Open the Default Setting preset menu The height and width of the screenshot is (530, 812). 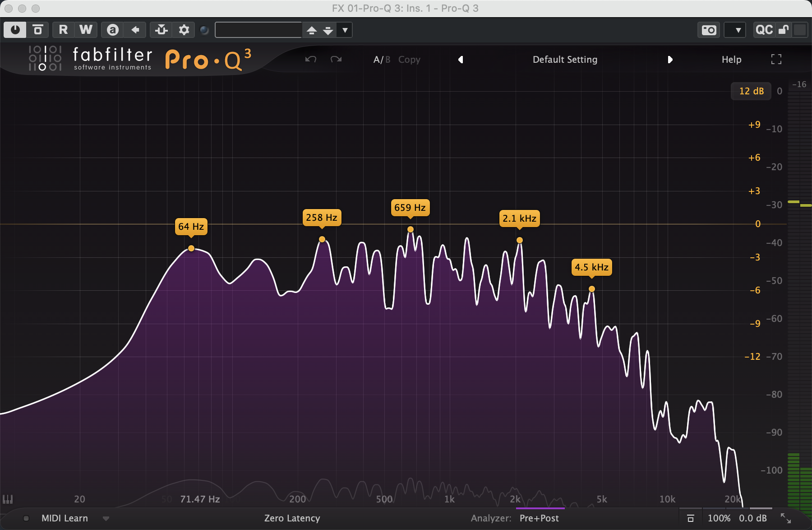pos(565,60)
